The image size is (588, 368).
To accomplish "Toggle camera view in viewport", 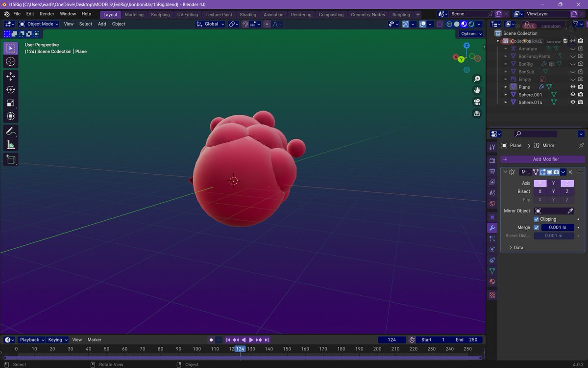I will [x=477, y=102].
